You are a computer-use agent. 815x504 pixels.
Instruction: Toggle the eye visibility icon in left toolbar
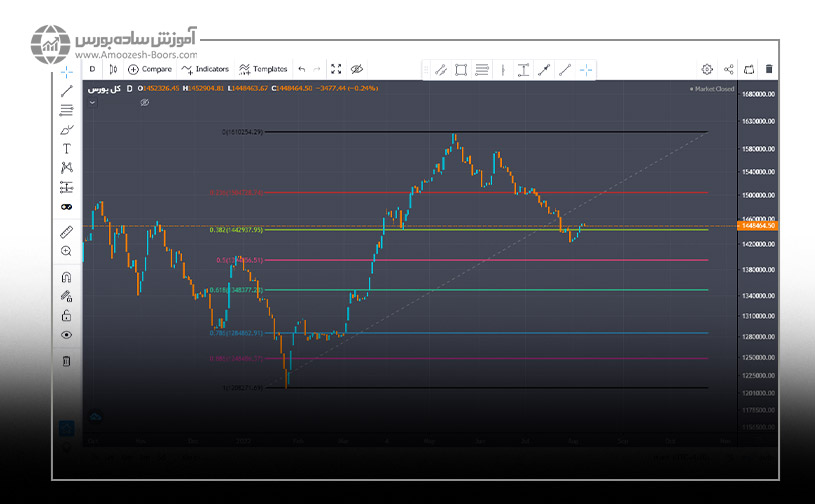point(66,335)
